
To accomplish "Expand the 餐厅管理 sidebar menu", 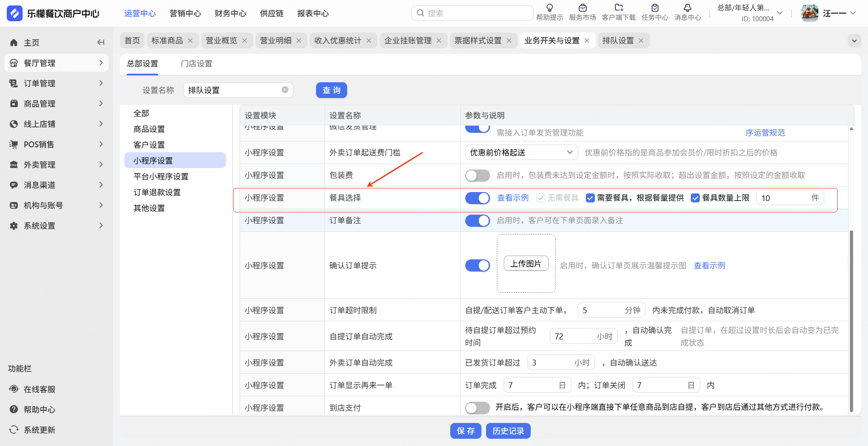I will [x=57, y=63].
